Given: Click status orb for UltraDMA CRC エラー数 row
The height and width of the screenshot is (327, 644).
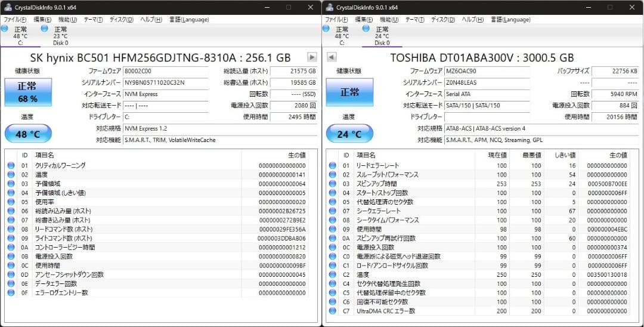Looking at the screenshot, I should 332,311.
